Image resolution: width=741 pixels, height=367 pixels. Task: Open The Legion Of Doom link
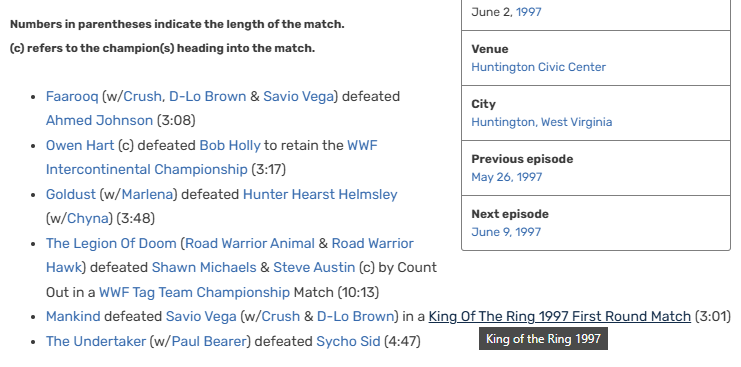point(111,243)
